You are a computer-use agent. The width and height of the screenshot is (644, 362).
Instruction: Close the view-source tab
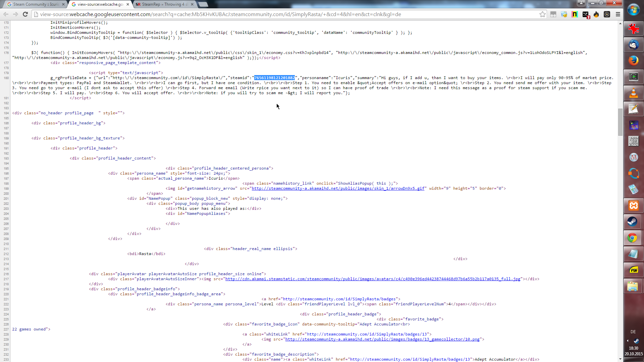(128, 4)
